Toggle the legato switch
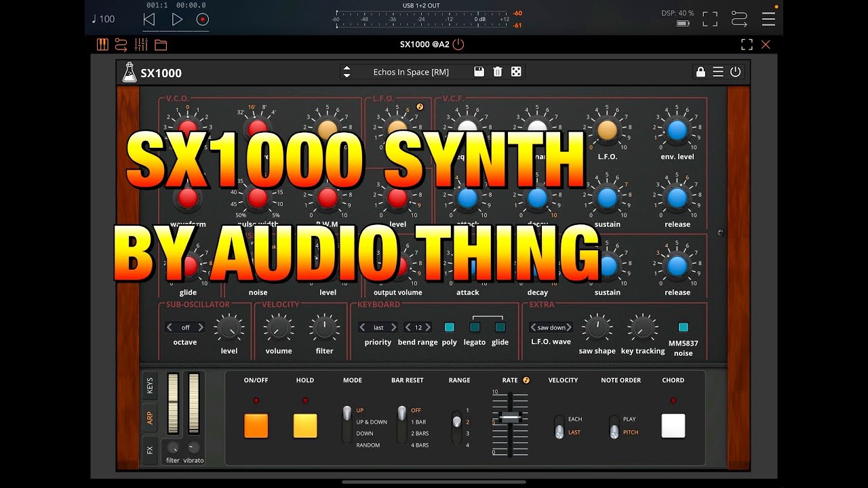Image resolution: width=868 pixels, height=488 pixels. tap(475, 327)
